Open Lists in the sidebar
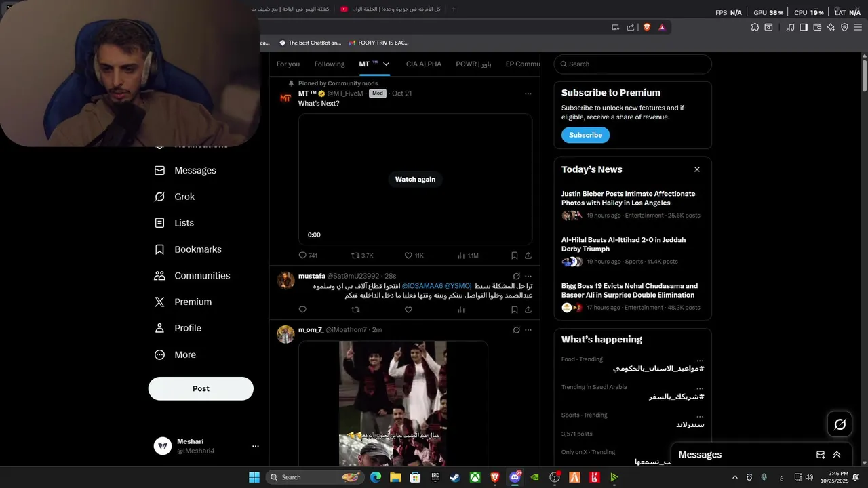The width and height of the screenshot is (868, 488). pos(174,223)
